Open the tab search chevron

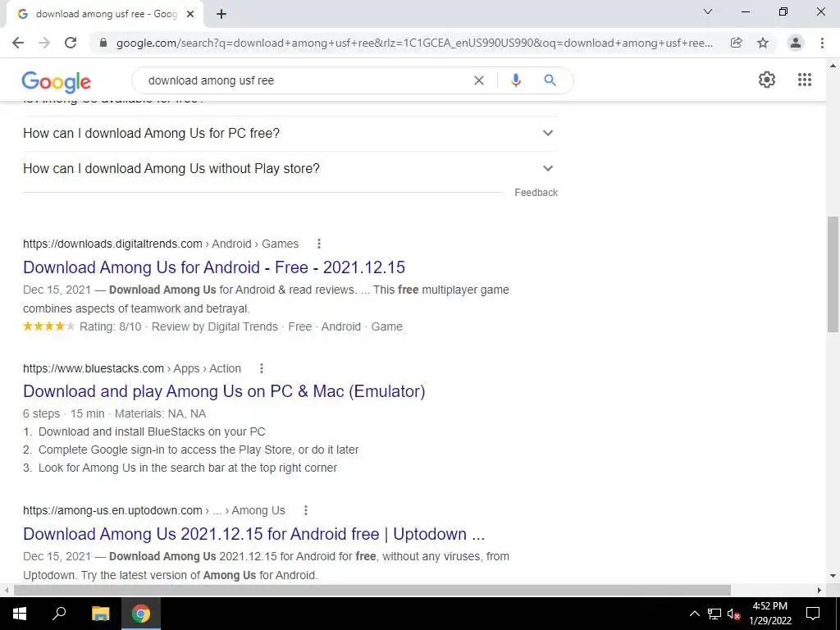(708, 11)
